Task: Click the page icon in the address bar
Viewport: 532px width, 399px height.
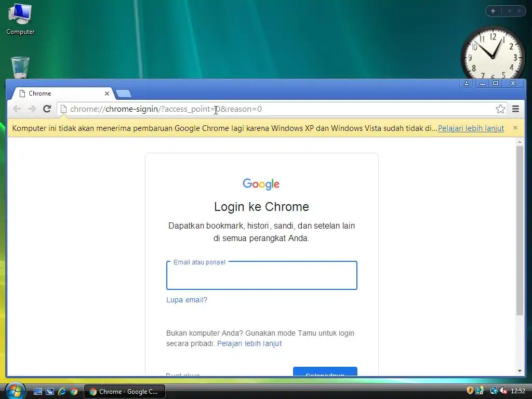Action: coord(63,109)
